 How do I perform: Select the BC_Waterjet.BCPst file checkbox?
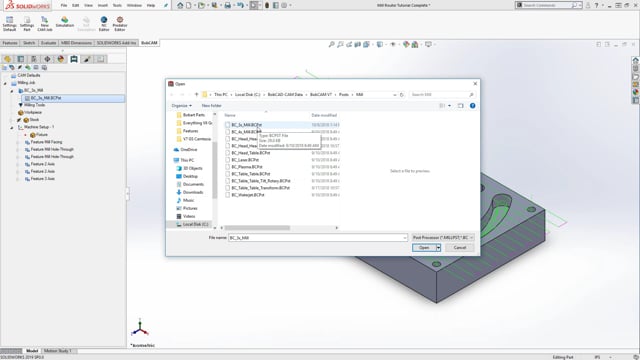pos(228,195)
